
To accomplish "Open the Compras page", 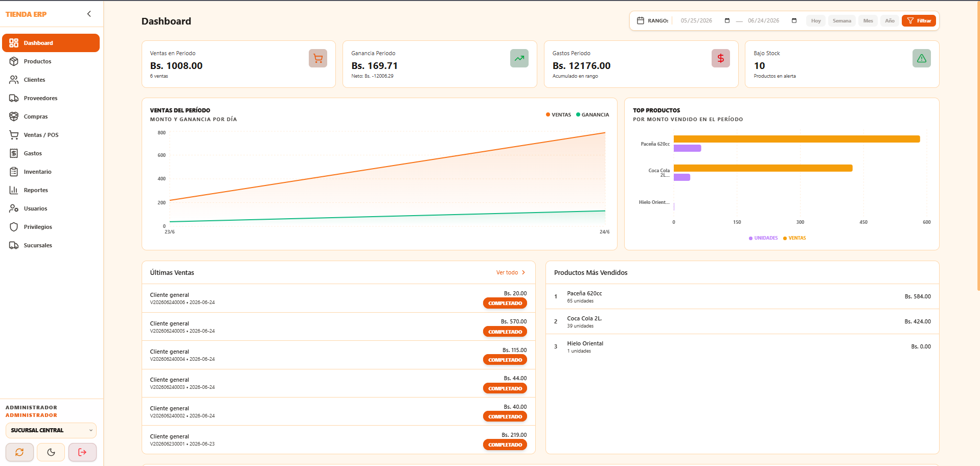I will pos(51,116).
